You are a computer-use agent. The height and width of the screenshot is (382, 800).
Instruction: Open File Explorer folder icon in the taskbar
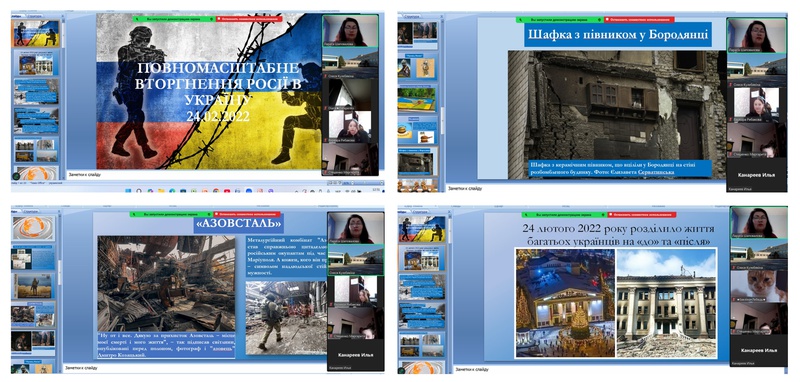pos(161,191)
